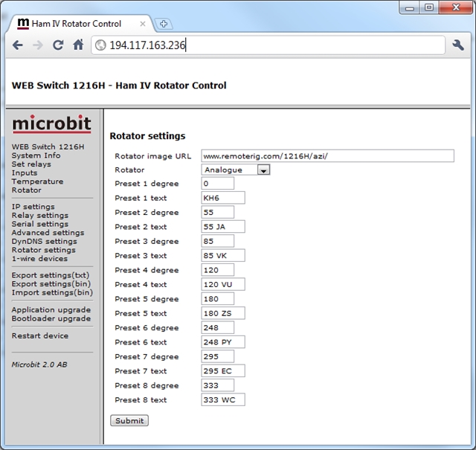The height and width of the screenshot is (450, 476).
Task: Close the Ham IV Rotator Control tab
Action: click(x=142, y=24)
